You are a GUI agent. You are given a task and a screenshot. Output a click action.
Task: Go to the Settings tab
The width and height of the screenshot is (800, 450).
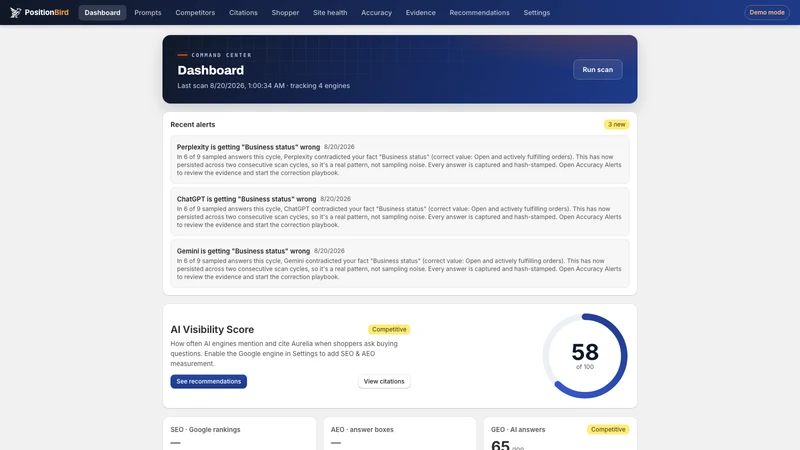536,12
